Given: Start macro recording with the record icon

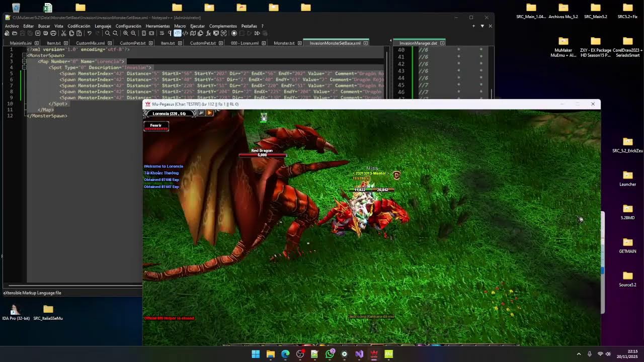Looking at the screenshot, I should click(234, 33).
